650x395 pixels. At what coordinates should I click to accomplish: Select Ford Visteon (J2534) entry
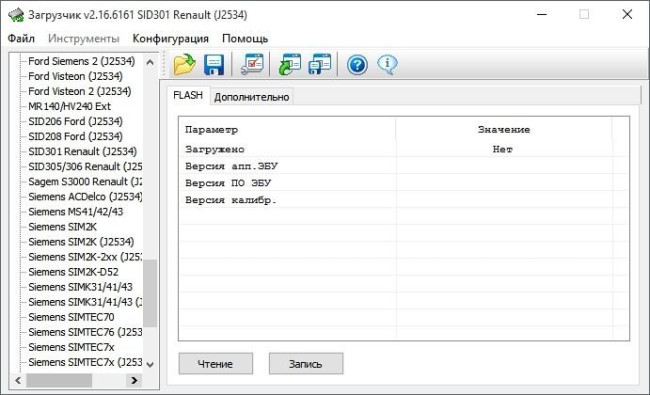point(75,76)
